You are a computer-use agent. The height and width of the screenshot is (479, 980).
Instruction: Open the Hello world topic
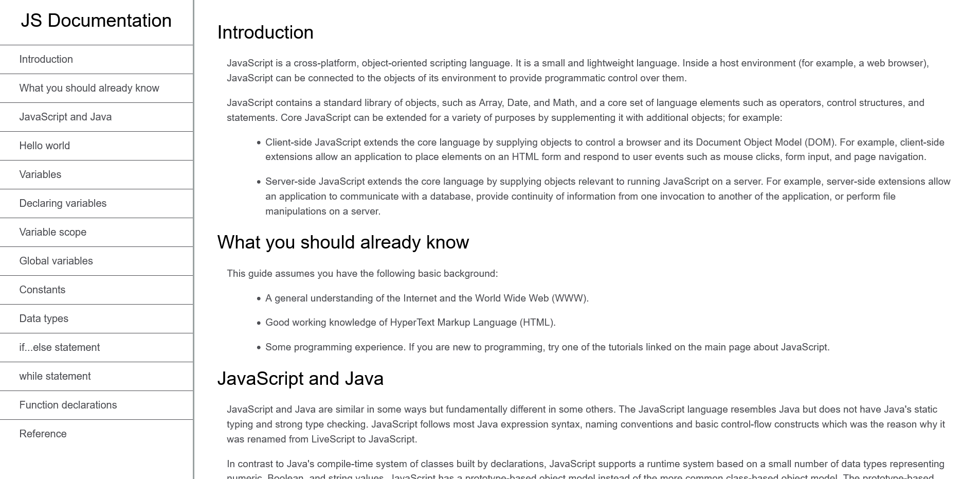45,146
